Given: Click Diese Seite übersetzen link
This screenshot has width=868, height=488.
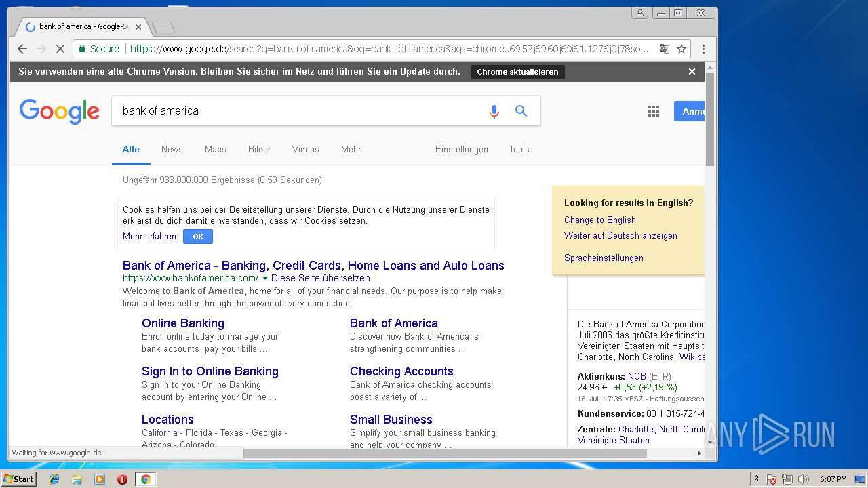Looking at the screenshot, I should tap(321, 279).
